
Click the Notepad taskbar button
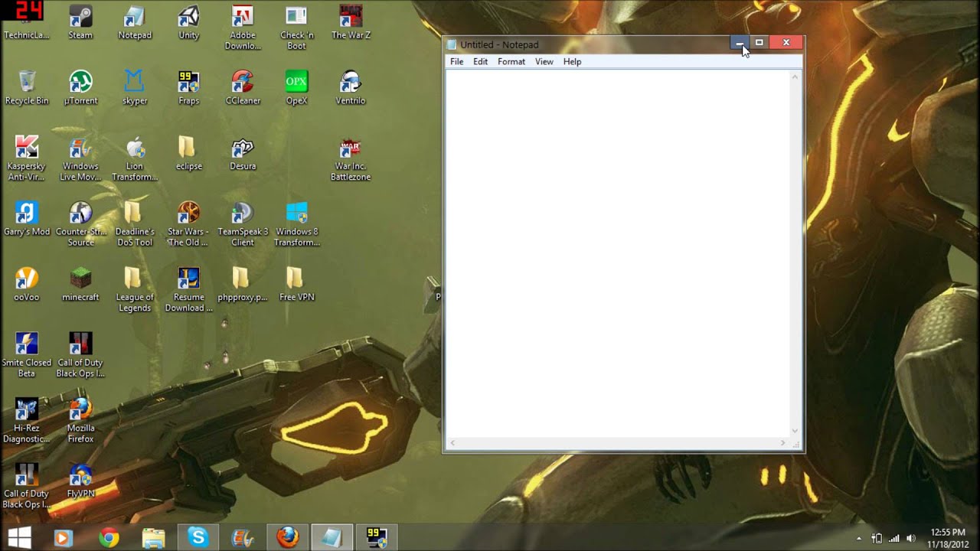point(332,538)
